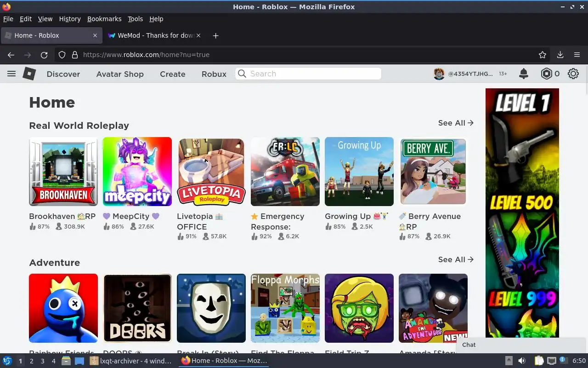The width and height of the screenshot is (588, 368).
Task: Click the show desktop taskbar icon
Action: pyautogui.click(x=79, y=361)
